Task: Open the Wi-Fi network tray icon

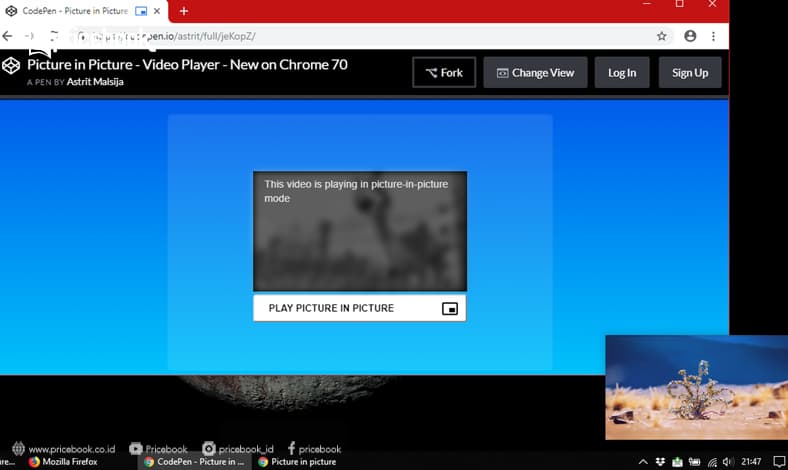Action: [x=712, y=461]
